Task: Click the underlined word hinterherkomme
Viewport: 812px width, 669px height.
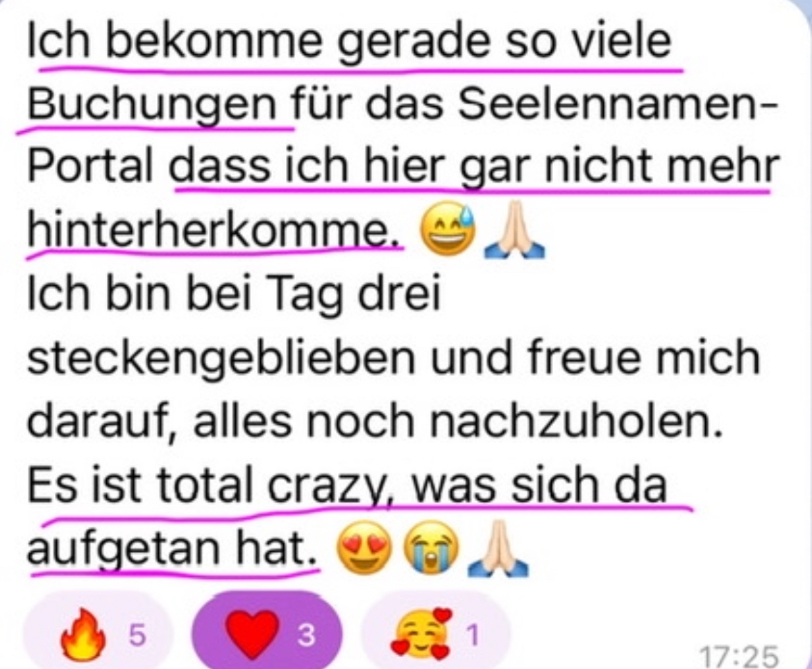Action: tap(214, 230)
